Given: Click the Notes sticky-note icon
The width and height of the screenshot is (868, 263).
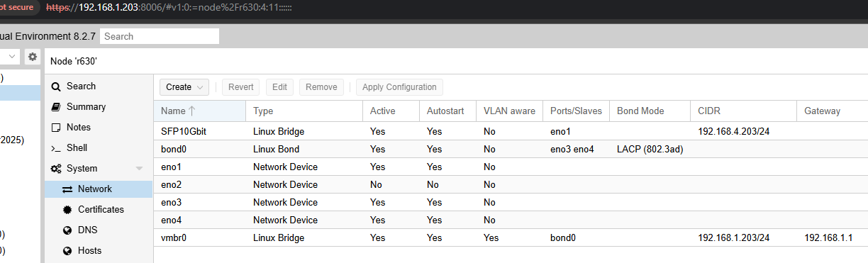Looking at the screenshot, I should click(56, 128).
